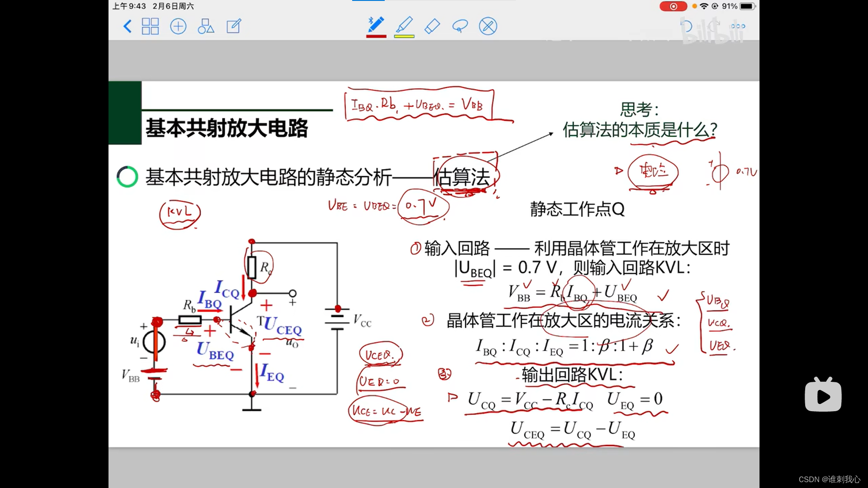
Task: Click the yellow color bar under highlighter
Action: 404,36
